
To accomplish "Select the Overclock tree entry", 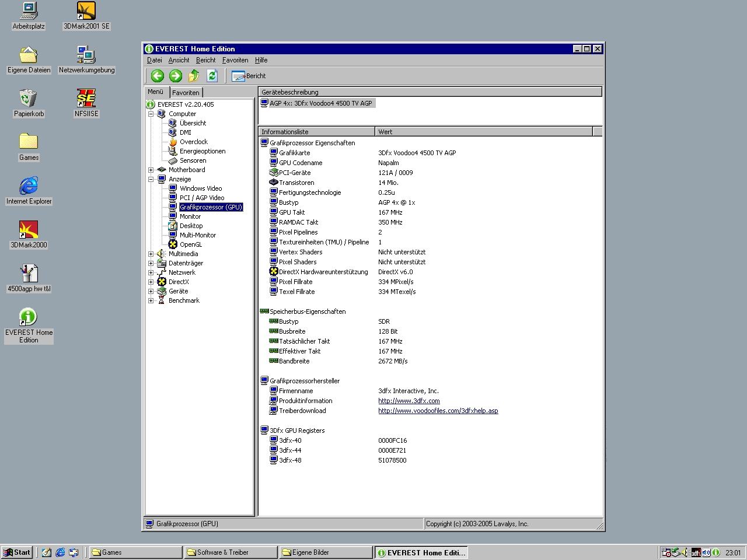I will point(193,142).
